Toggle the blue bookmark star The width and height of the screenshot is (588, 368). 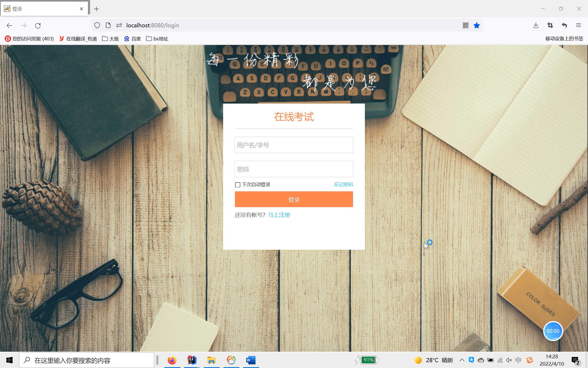(x=477, y=25)
